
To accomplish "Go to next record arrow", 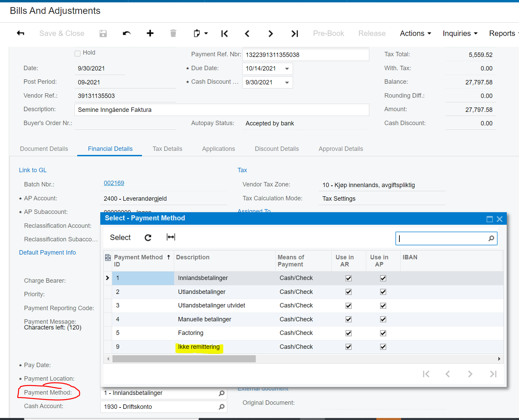I will click(x=270, y=33).
